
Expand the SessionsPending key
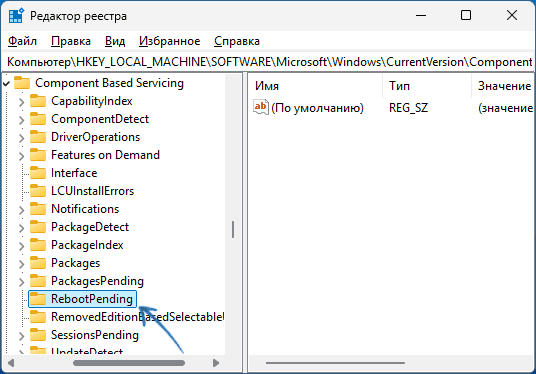22,336
